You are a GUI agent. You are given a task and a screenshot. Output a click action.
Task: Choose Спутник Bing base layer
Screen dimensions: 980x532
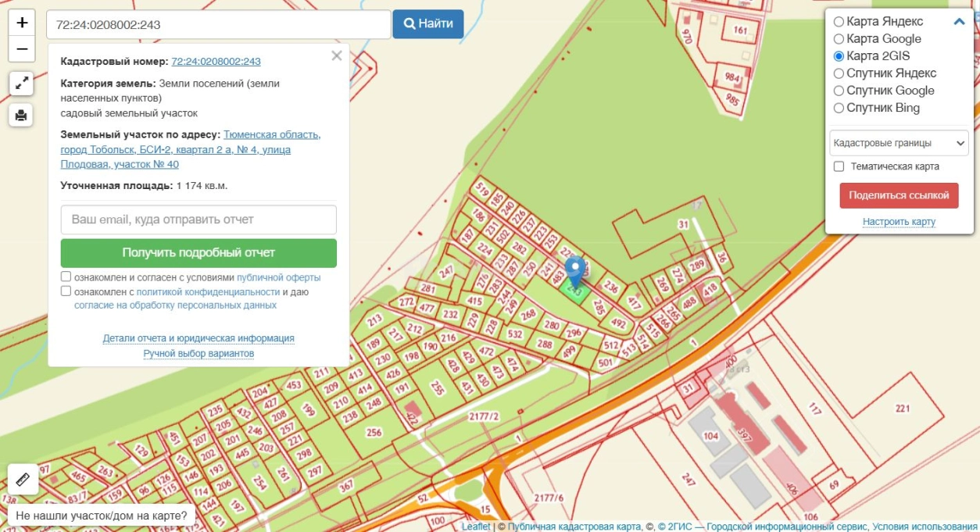(839, 108)
